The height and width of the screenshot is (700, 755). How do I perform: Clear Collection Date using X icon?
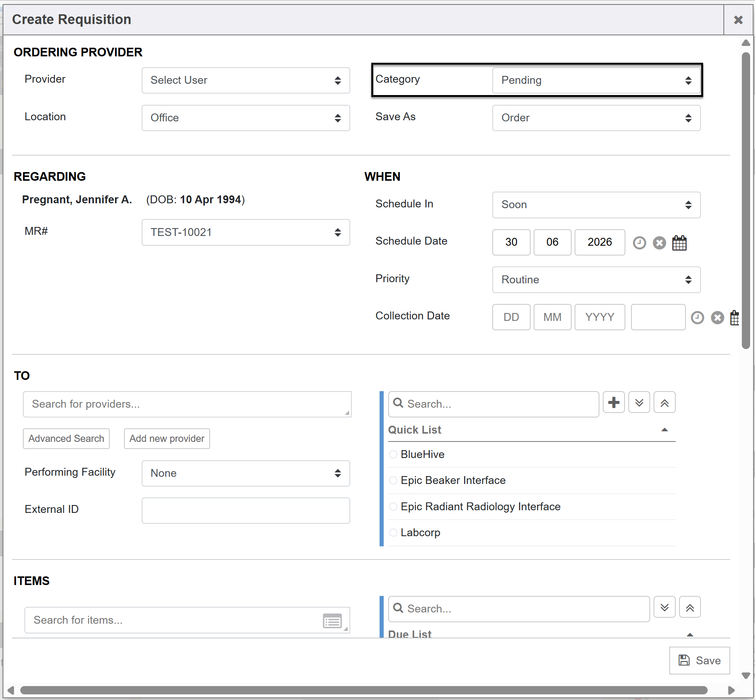[x=717, y=317]
